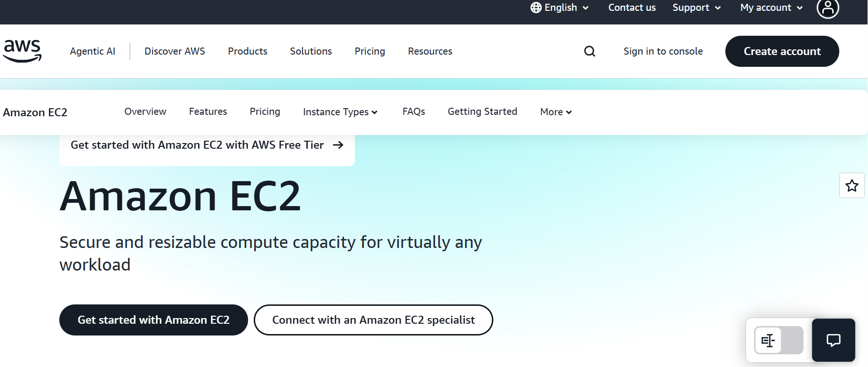Image resolution: width=868 pixels, height=367 pixels.
Task: Click Sign in to console
Action: pos(663,51)
